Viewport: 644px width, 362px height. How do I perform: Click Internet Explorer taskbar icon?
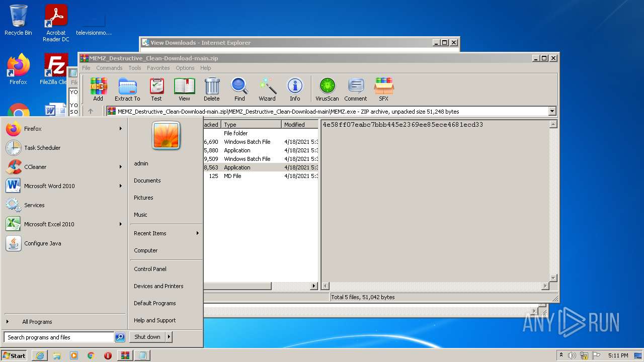(40, 355)
